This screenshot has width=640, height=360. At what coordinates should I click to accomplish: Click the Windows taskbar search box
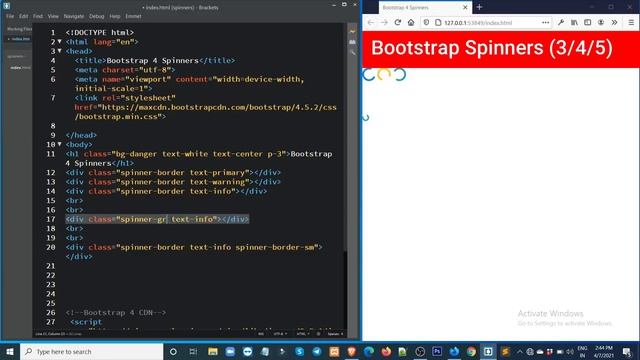[92, 351]
